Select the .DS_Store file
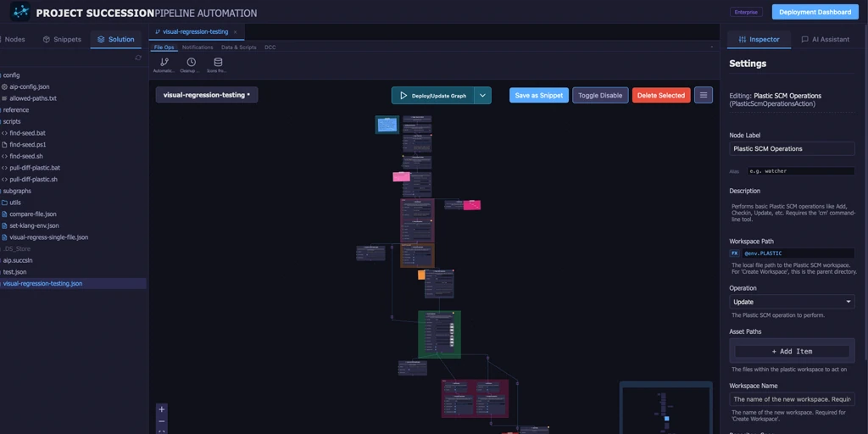The image size is (868, 434). click(17, 249)
